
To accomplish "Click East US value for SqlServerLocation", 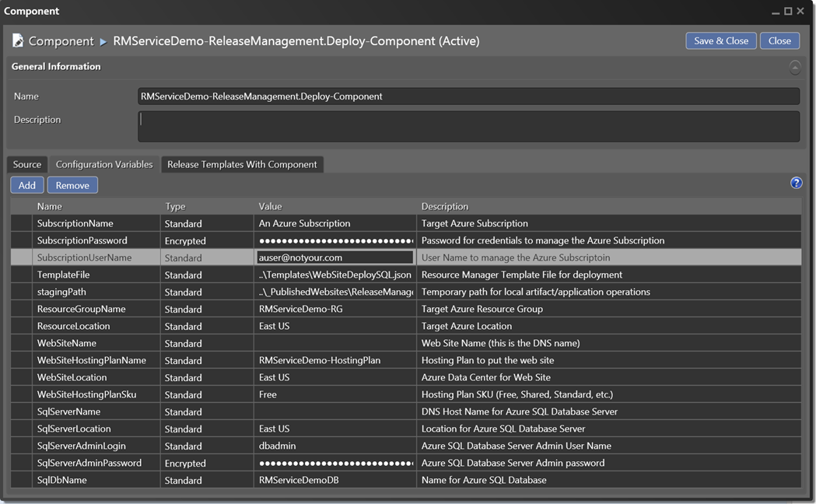I will [x=335, y=429].
